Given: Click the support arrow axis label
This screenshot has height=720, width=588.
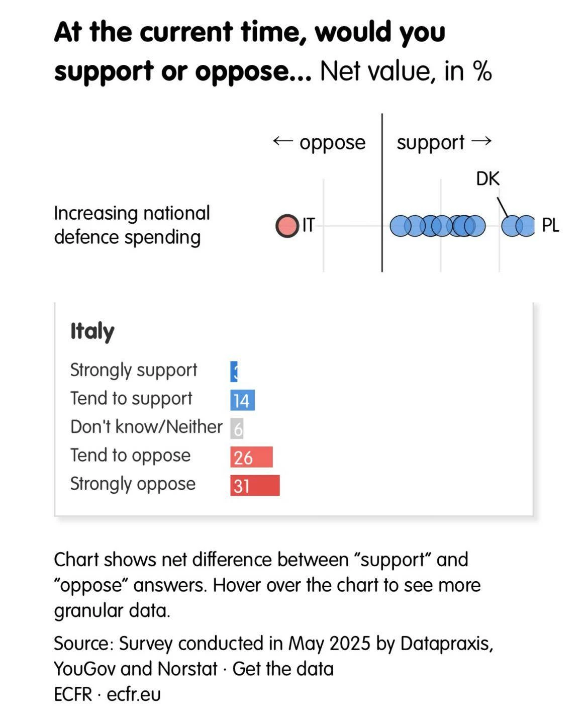Looking at the screenshot, I should 444,142.
